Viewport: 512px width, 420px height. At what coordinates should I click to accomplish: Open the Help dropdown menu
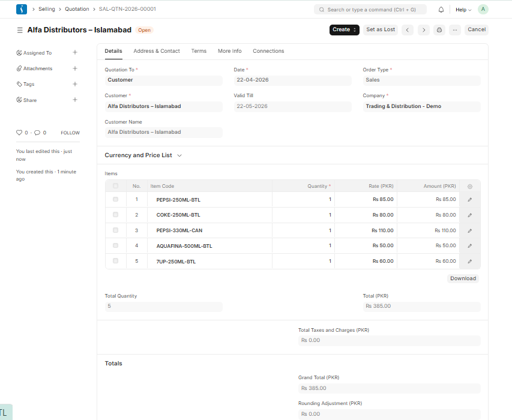coord(462,9)
